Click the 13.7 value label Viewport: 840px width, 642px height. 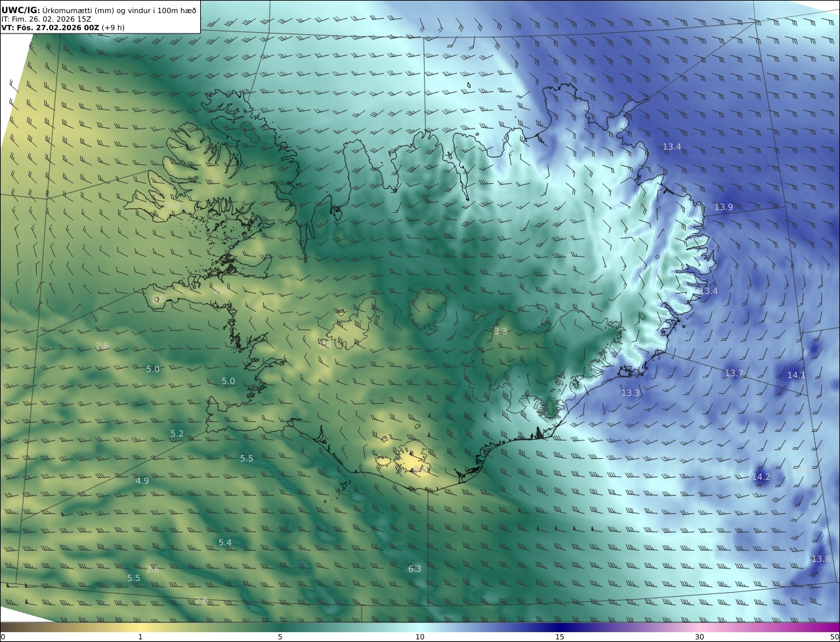pyautogui.click(x=734, y=373)
